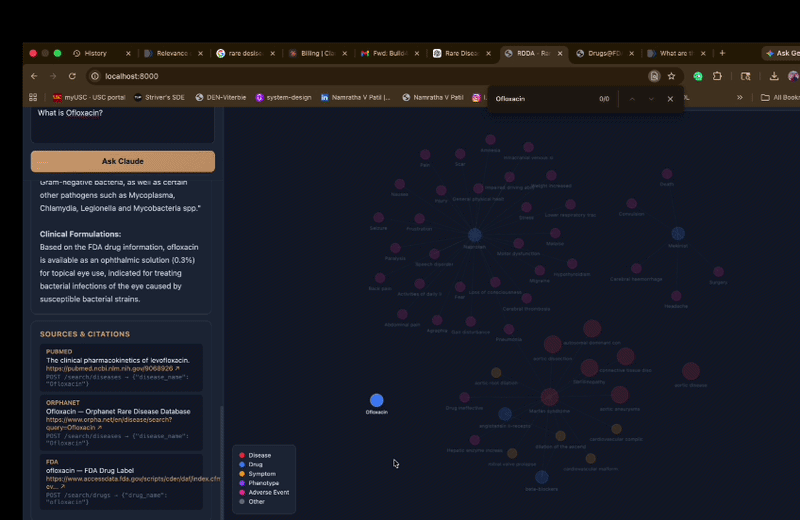Focus the What is Ofloxacin? question box
The width and height of the screenshot is (800, 520).
(122, 125)
